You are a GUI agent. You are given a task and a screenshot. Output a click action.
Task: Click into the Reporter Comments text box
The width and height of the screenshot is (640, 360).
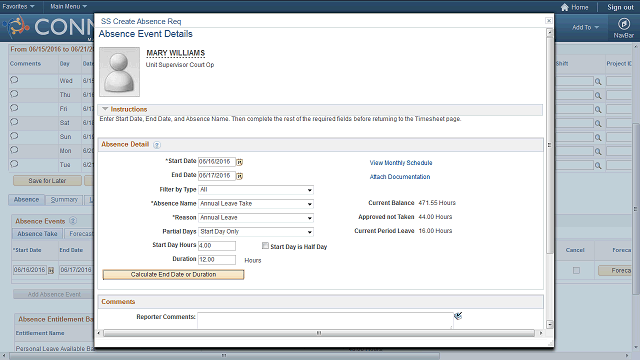tap(325, 320)
